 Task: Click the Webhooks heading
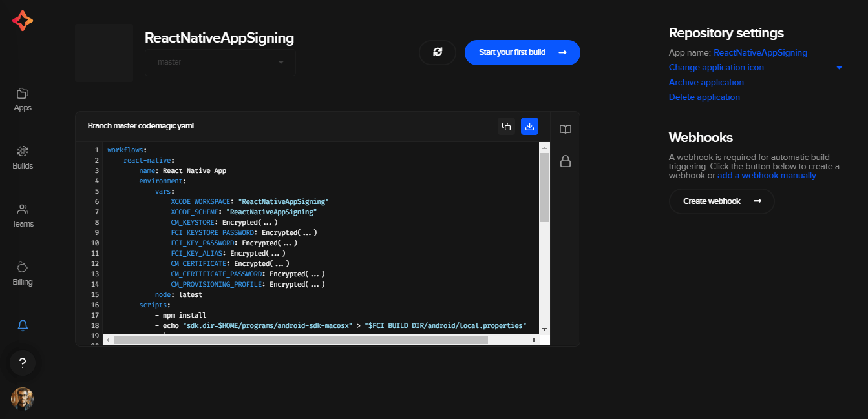click(701, 138)
